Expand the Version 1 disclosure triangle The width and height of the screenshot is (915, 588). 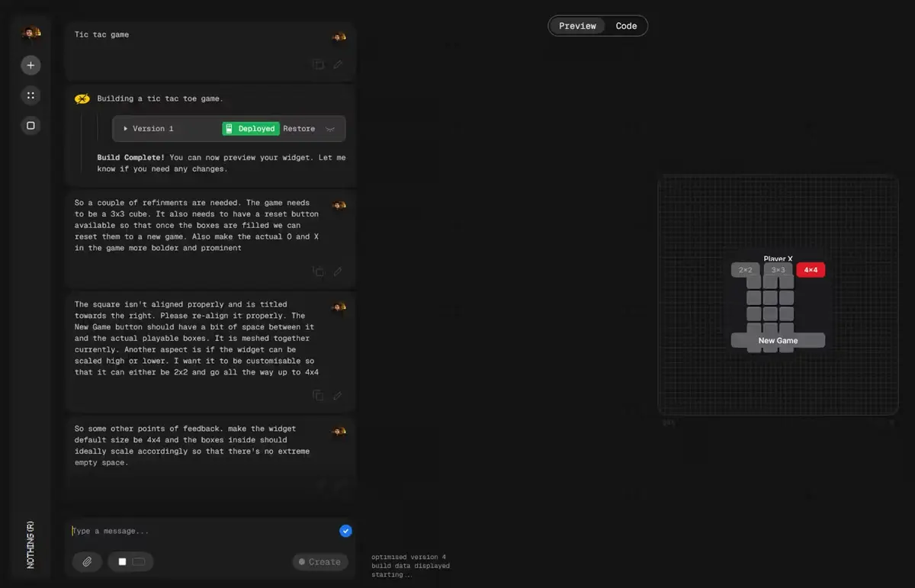click(x=126, y=129)
